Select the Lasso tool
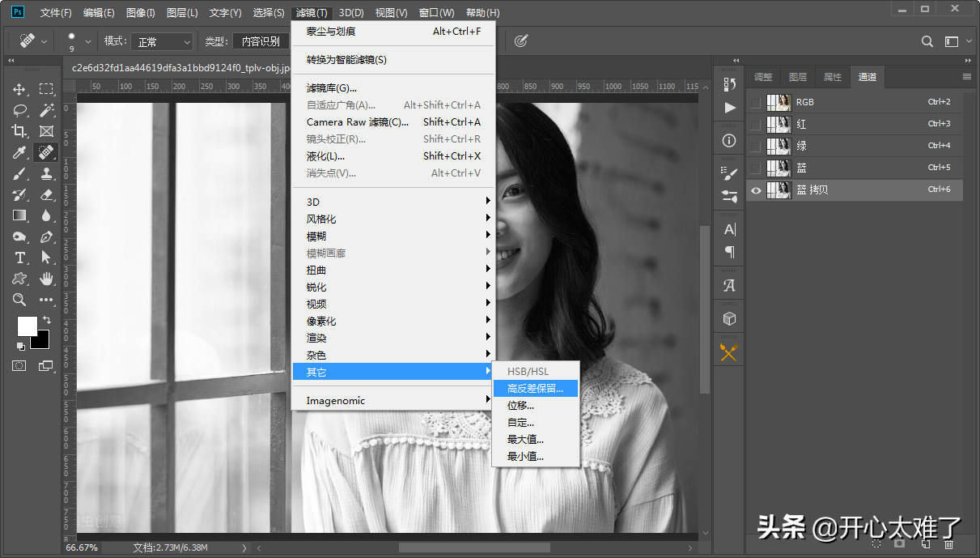 [19, 110]
